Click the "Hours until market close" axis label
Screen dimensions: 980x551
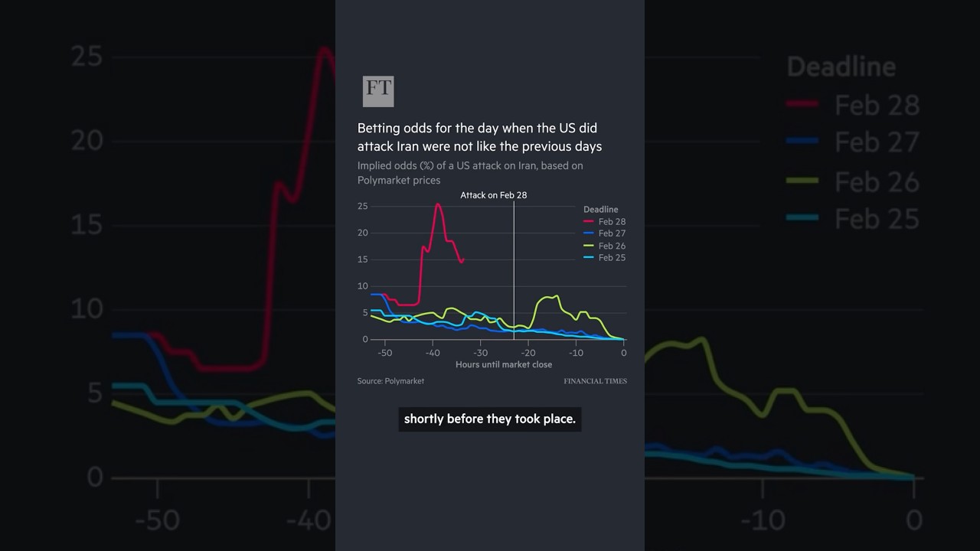point(503,364)
